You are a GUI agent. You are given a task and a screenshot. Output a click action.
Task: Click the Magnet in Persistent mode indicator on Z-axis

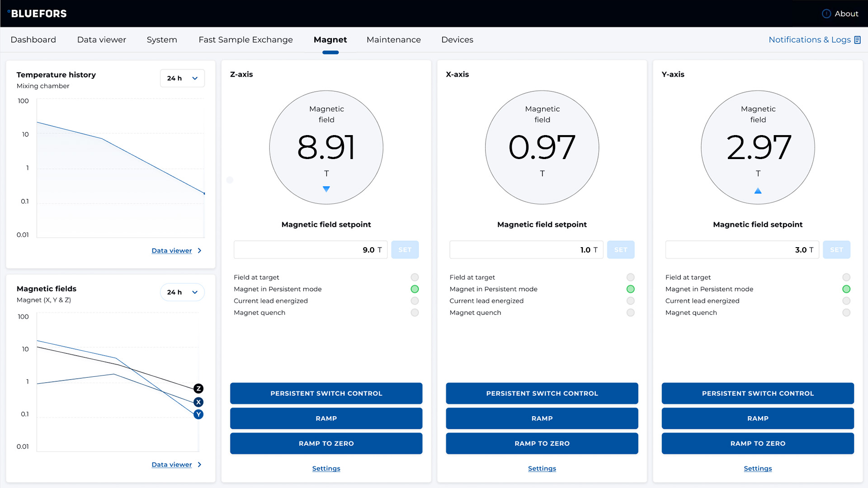[415, 289]
